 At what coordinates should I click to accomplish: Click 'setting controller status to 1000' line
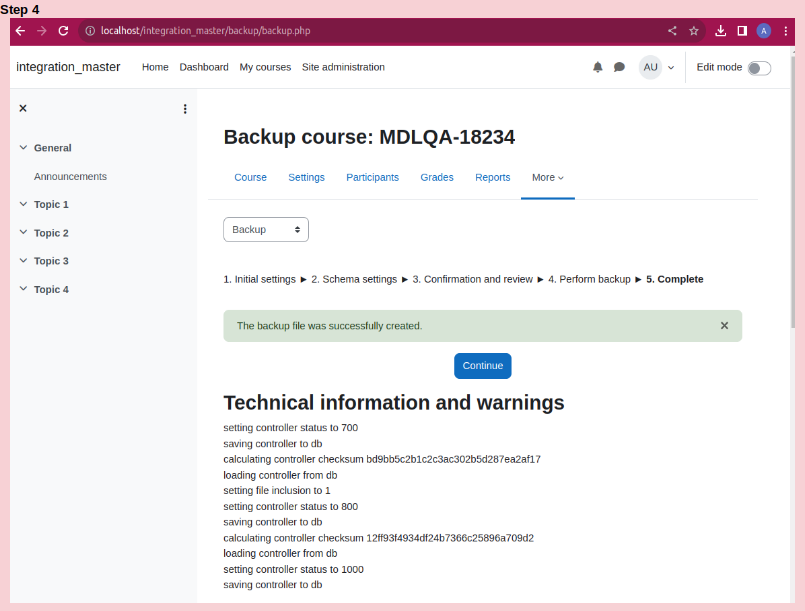coord(293,569)
